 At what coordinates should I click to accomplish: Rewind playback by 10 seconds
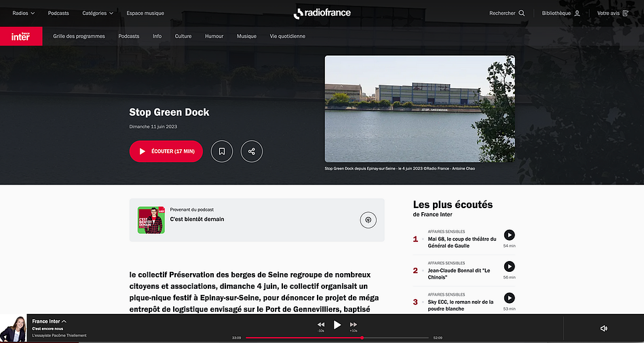click(321, 326)
